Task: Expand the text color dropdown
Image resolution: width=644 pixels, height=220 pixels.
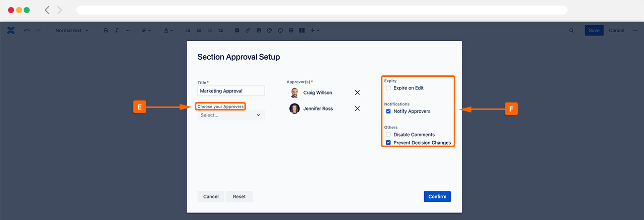Action: (x=168, y=31)
